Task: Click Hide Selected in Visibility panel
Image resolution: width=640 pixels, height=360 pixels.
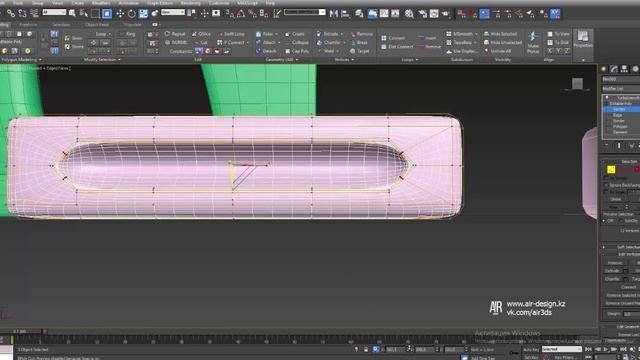Action: [500, 34]
